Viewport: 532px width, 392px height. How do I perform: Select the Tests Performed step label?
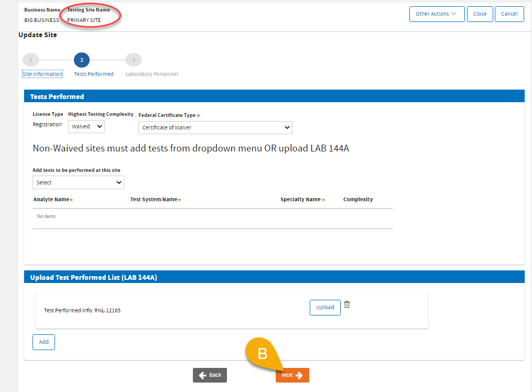point(94,74)
